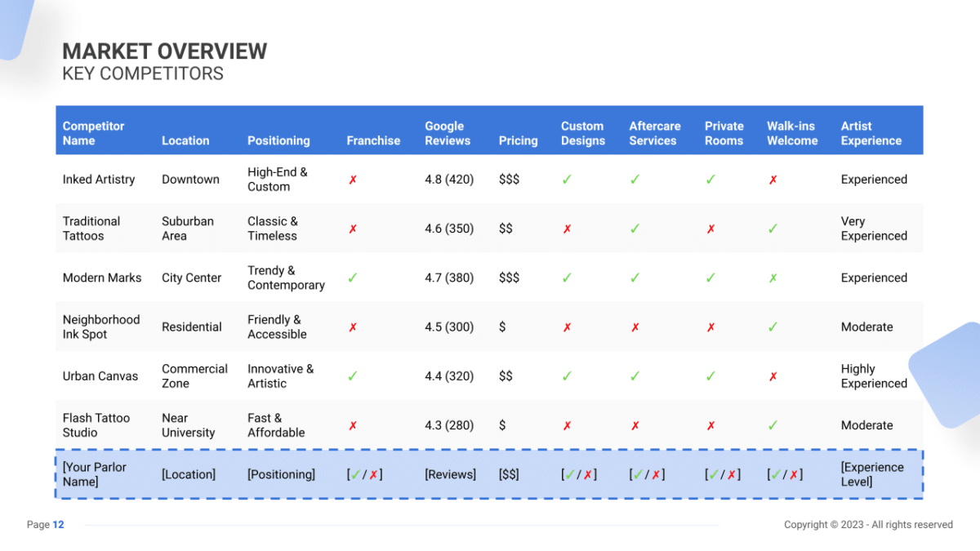This screenshot has width=980, height=551.
Task: Select the Near University location cell
Action: coord(188,425)
